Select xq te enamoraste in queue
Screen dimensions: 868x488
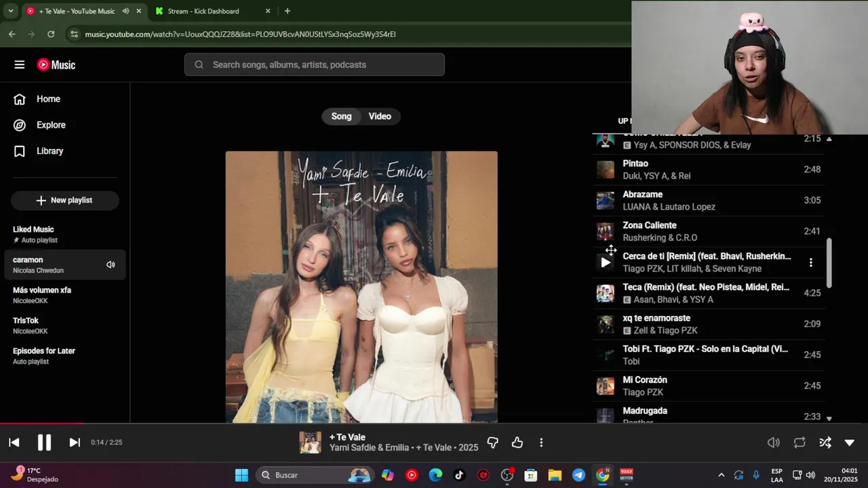click(x=709, y=324)
